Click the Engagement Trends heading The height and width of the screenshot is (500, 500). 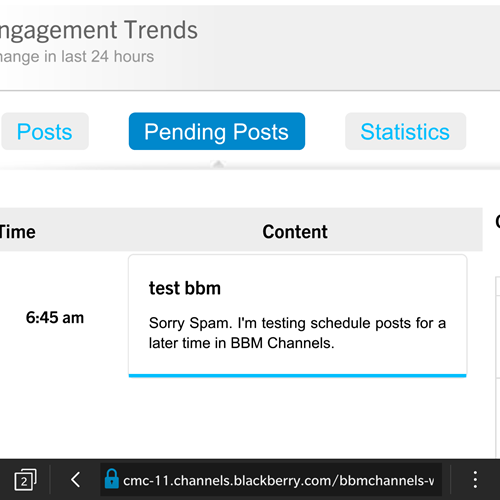[99, 30]
